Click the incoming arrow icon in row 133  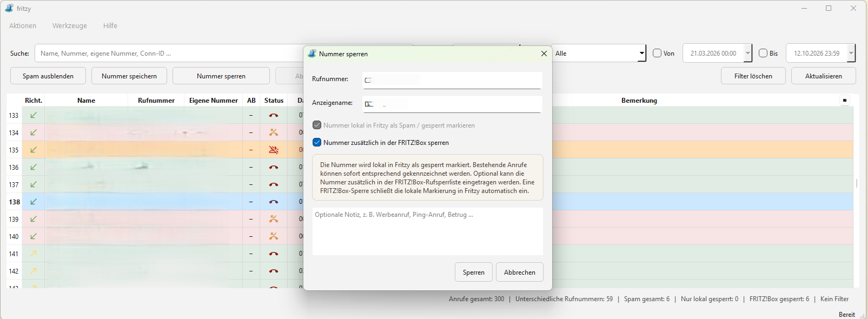click(x=34, y=115)
